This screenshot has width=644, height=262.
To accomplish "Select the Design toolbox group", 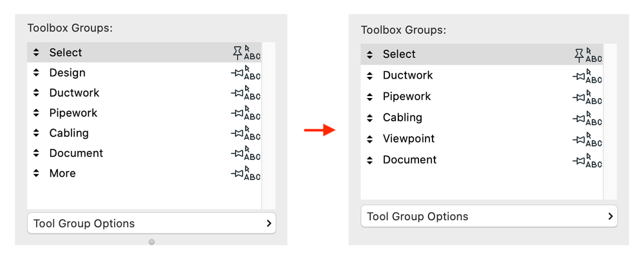I will tap(67, 73).
